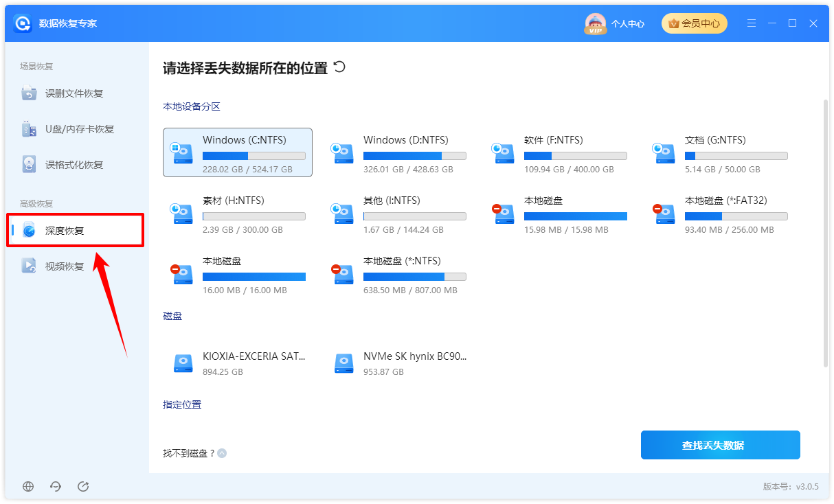Viewport: 834px width, 504px height.
Task: Click the 894.25 GB disk size text
Action: 223,372
